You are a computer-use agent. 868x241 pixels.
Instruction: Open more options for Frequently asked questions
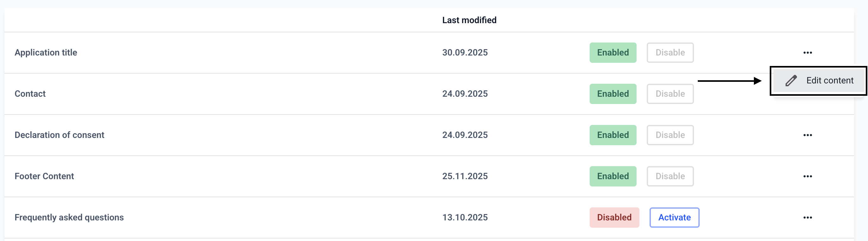click(x=807, y=218)
